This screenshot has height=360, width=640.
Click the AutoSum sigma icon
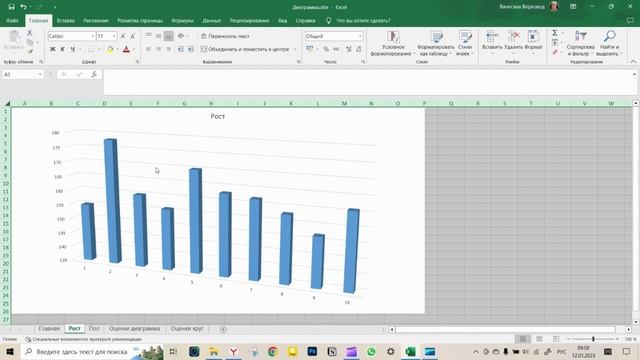(555, 33)
